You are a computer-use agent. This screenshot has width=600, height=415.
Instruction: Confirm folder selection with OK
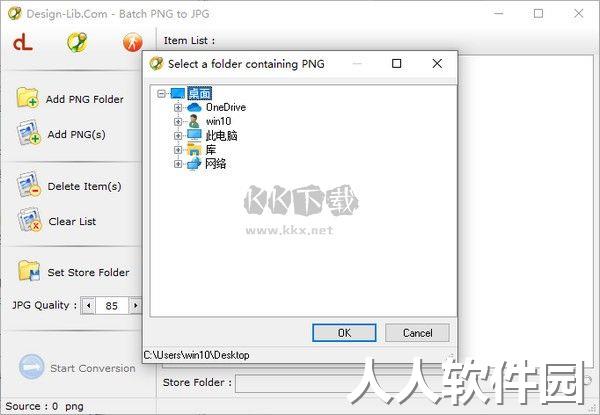pyautogui.click(x=344, y=333)
